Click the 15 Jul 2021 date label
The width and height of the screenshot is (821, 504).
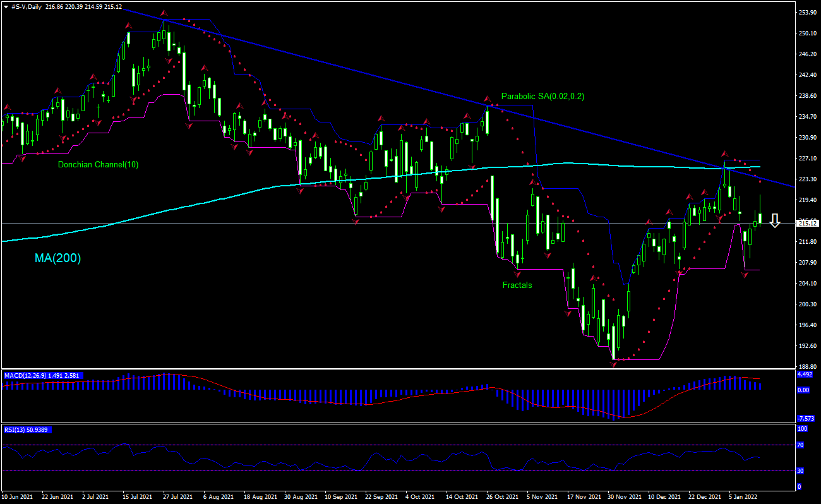pyautogui.click(x=137, y=496)
